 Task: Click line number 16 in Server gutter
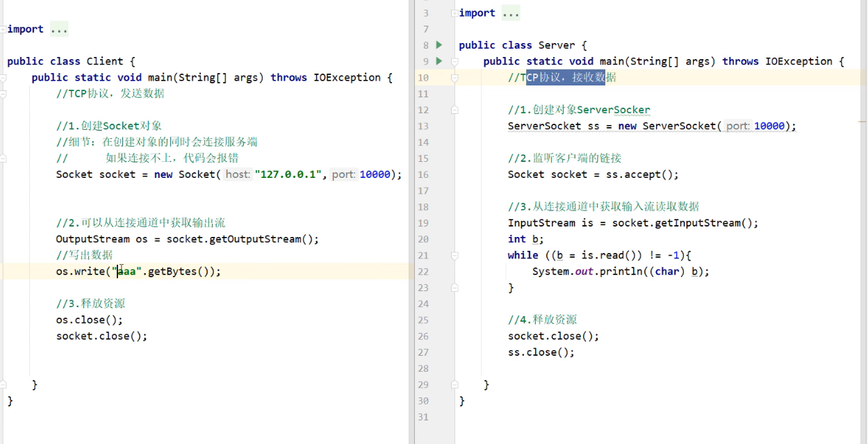[423, 174]
